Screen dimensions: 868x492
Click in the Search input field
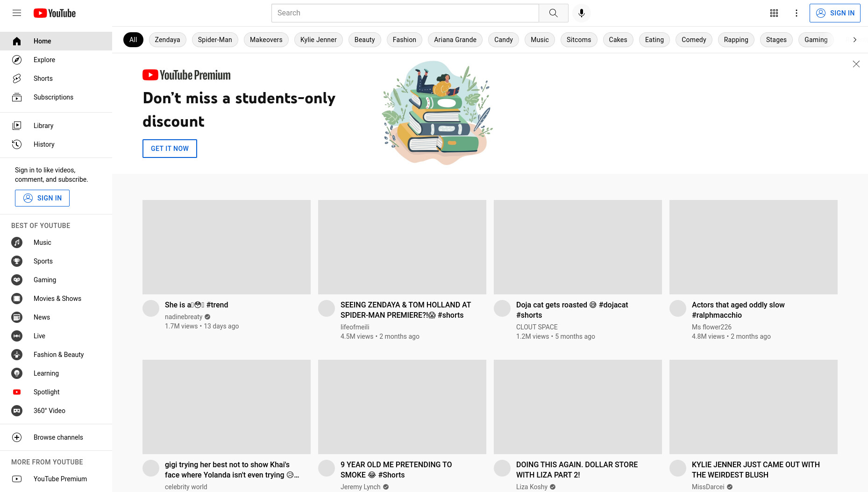405,13
